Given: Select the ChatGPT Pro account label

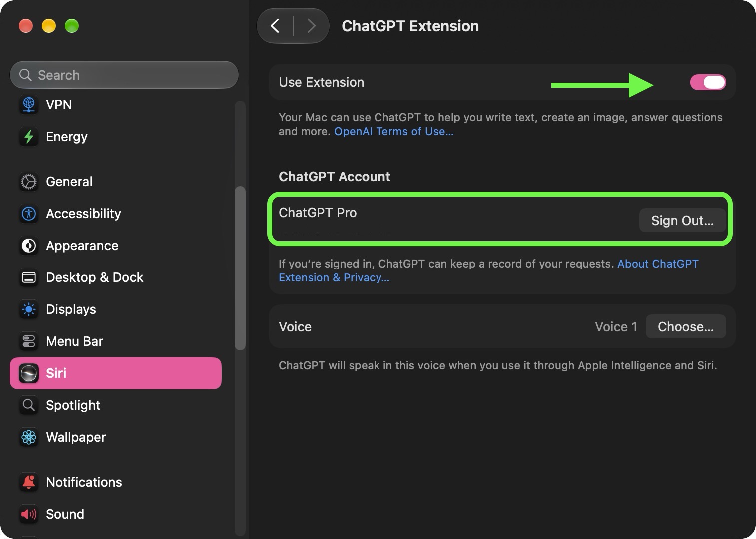Looking at the screenshot, I should pos(318,213).
